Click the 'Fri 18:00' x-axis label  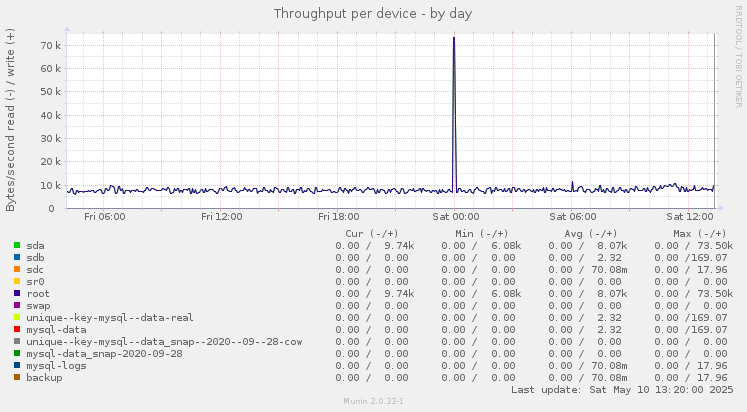tap(339, 217)
